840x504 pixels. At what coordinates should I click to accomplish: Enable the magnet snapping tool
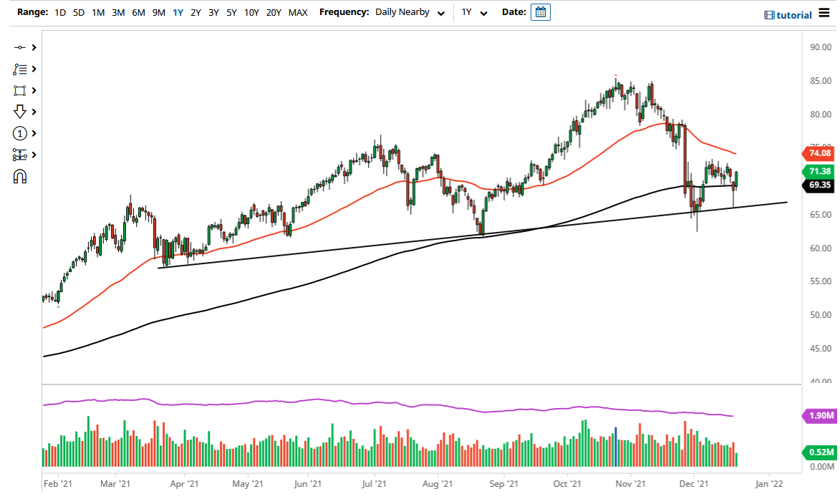point(20,176)
